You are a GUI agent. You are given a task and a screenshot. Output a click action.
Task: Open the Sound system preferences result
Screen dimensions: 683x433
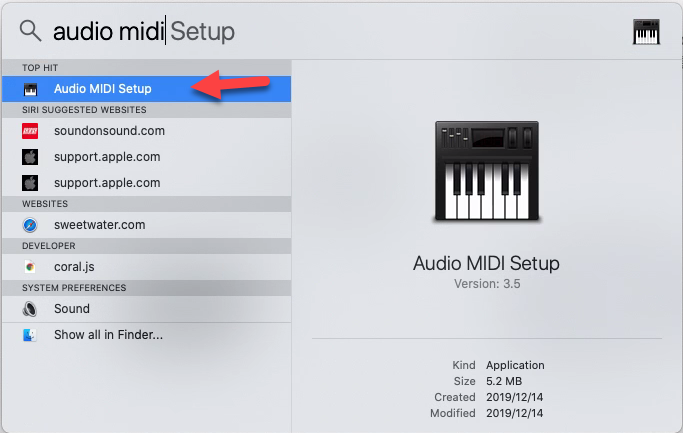(x=72, y=309)
